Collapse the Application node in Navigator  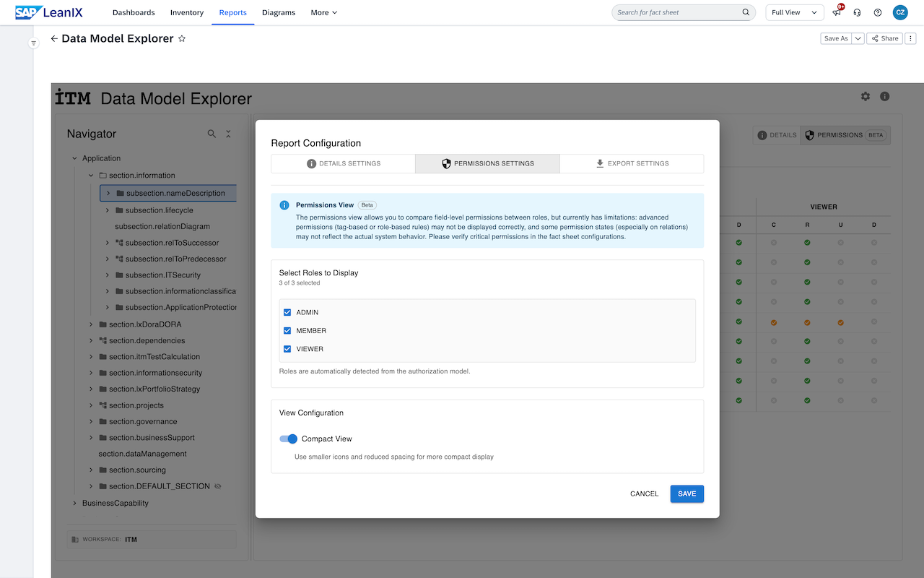(x=74, y=158)
